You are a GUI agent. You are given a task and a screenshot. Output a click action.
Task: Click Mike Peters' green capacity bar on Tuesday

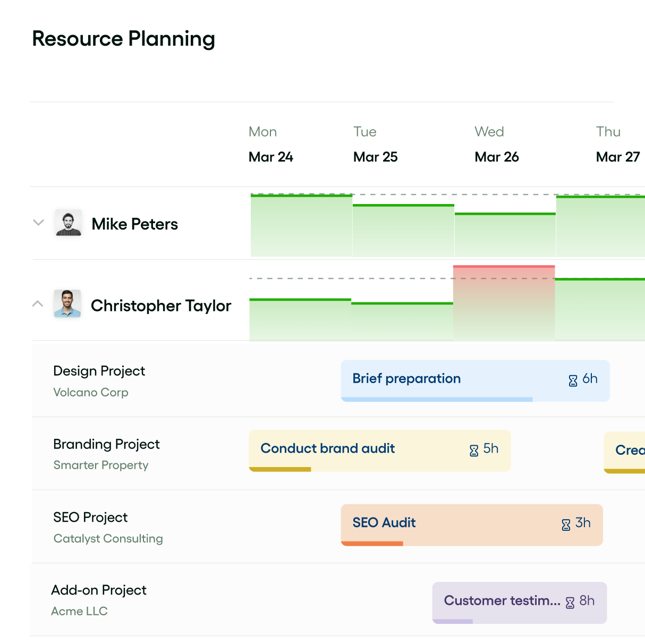403,228
